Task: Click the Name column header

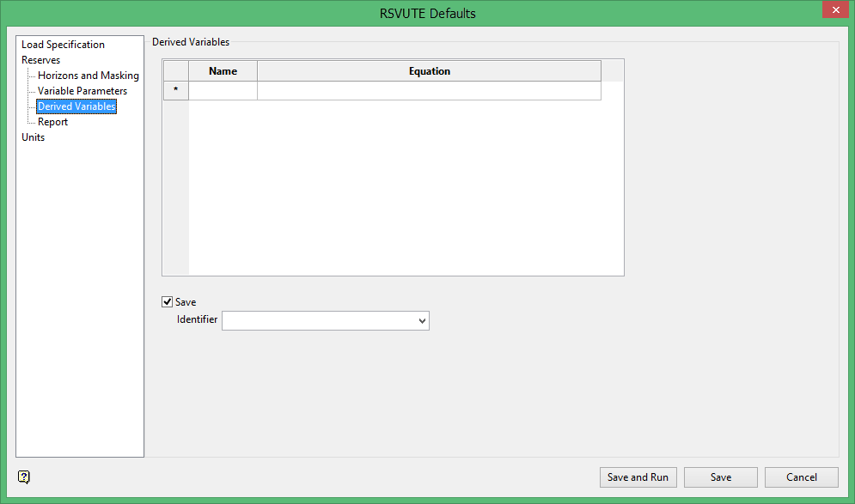Action: point(223,71)
